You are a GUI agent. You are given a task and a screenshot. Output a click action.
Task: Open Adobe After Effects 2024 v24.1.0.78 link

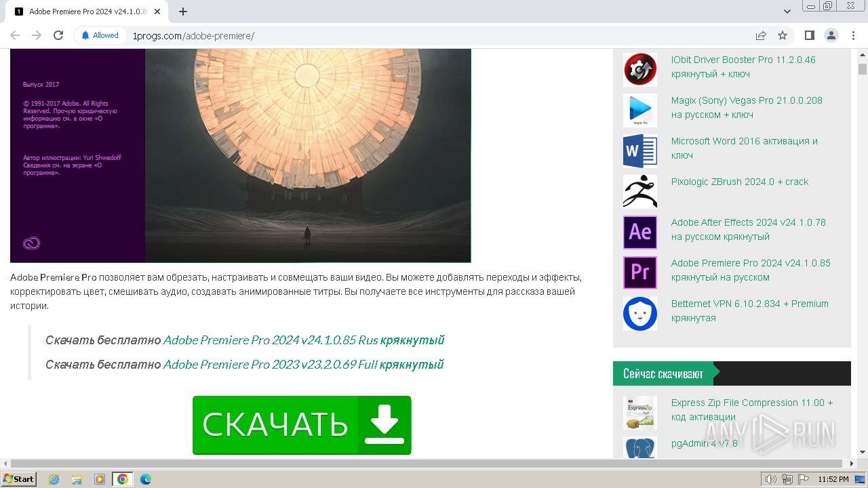(749, 229)
